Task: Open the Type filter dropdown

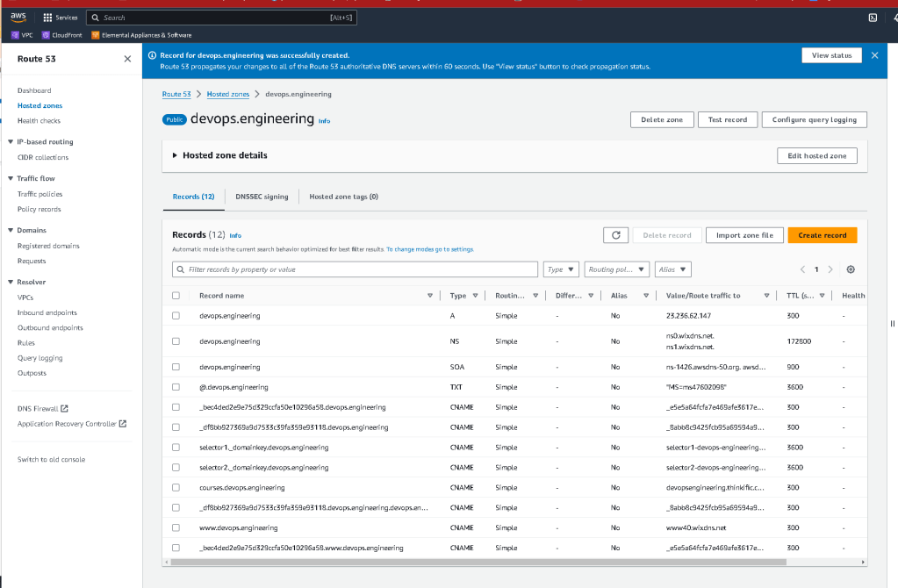Action: (x=561, y=269)
